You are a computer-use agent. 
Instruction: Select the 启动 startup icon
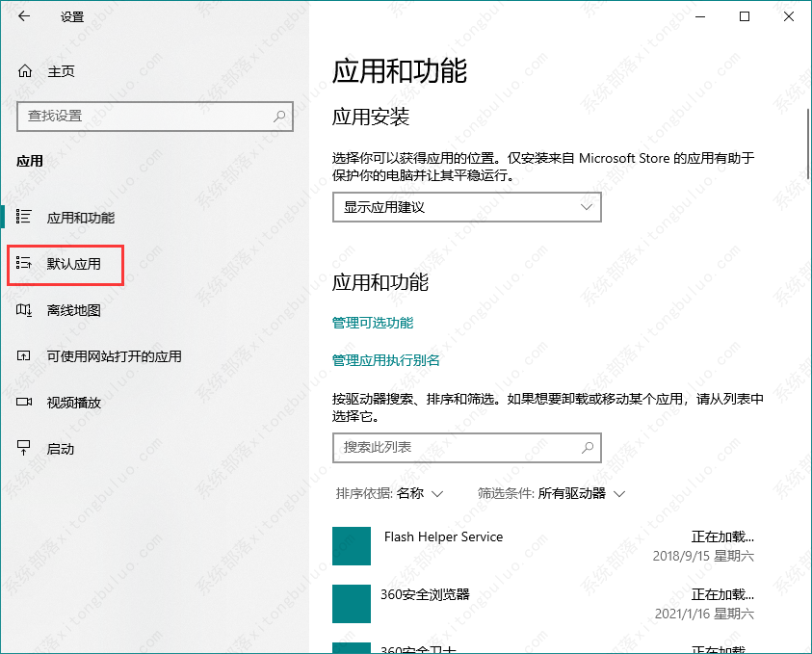pyautogui.click(x=25, y=449)
